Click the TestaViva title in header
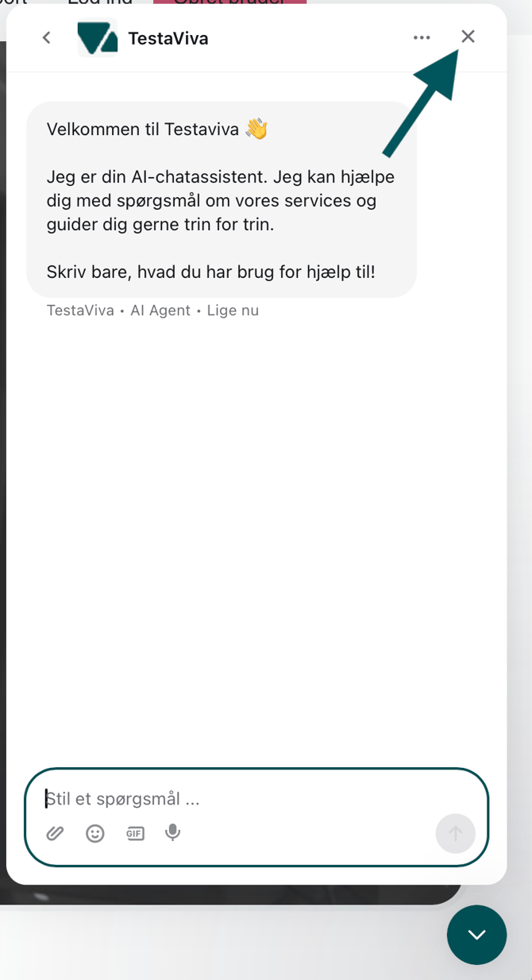This screenshot has height=980, width=532. coord(168,38)
